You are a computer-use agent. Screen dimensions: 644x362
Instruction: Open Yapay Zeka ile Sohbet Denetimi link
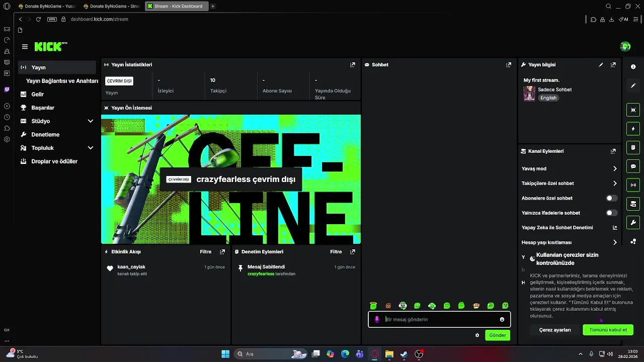click(569, 228)
